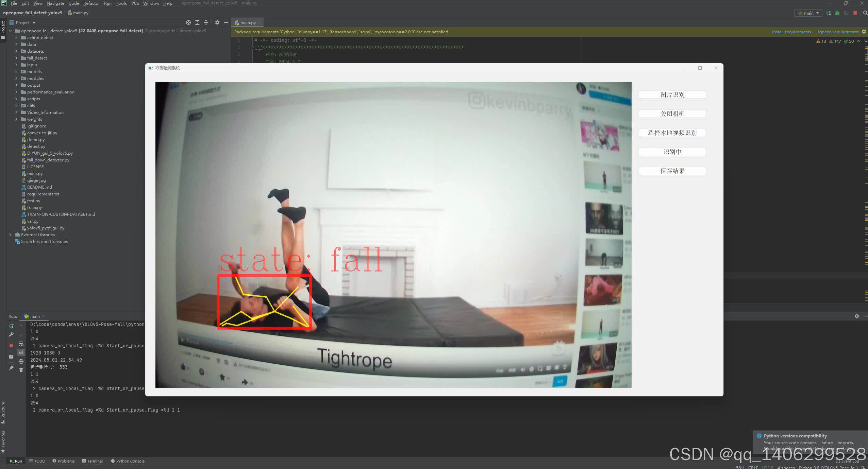Viewport: 868px width, 469px height.
Task: Open the main run configuration dropdown
Action: [808, 13]
